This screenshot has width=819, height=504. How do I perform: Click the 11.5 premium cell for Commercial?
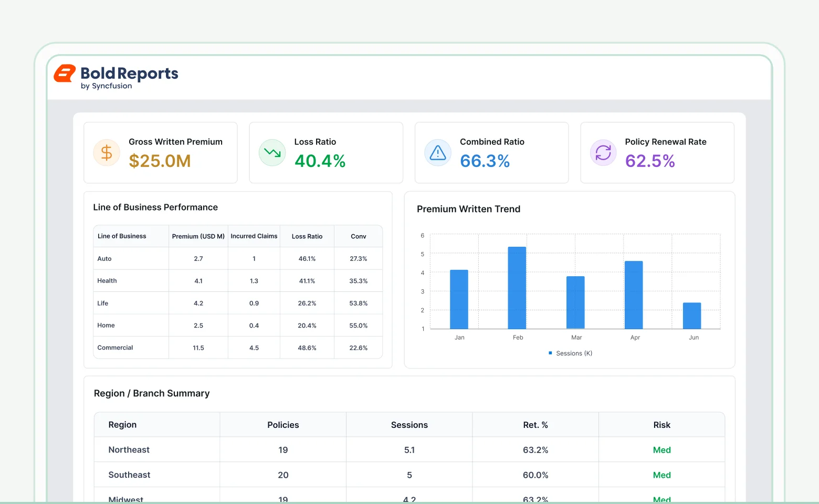click(x=198, y=348)
